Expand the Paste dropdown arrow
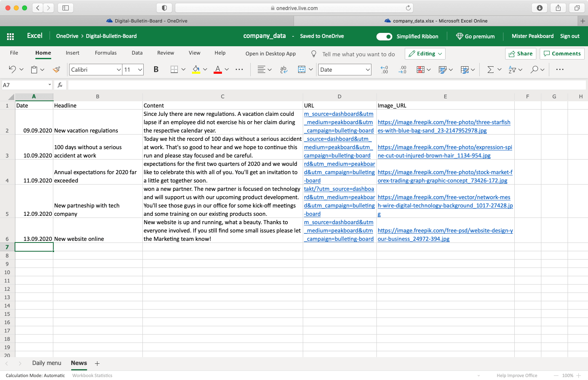This screenshot has width=588, height=380. click(42, 70)
